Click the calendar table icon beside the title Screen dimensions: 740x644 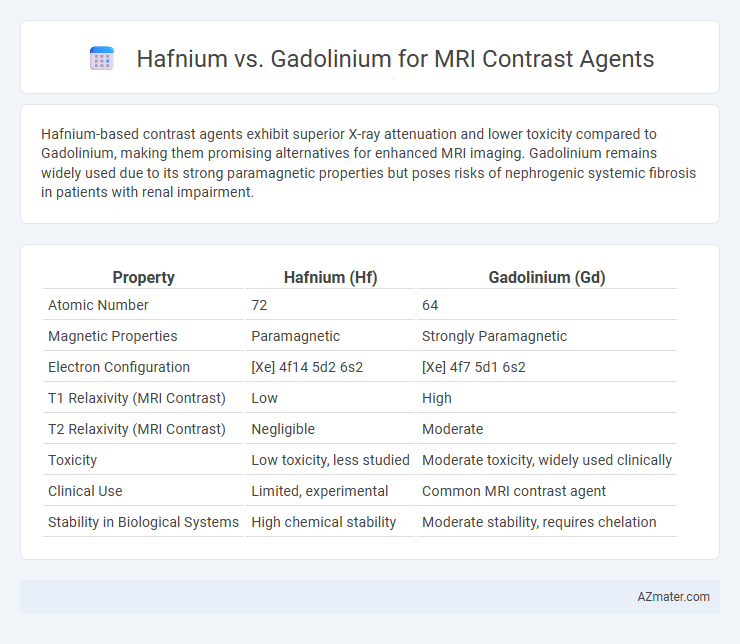pos(102,59)
